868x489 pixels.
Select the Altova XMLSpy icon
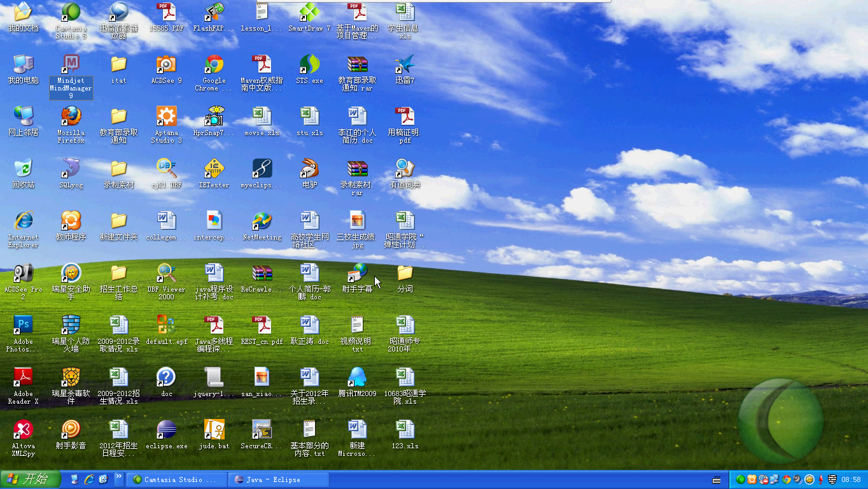23,429
